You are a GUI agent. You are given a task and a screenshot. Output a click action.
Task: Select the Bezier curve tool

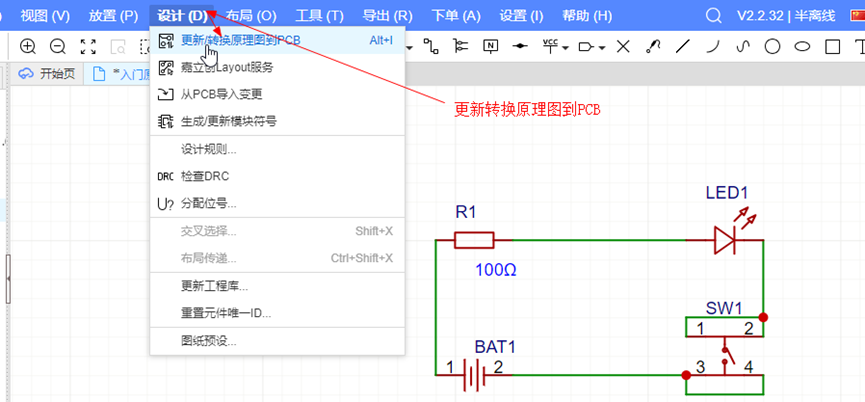pyautogui.click(x=744, y=47)
